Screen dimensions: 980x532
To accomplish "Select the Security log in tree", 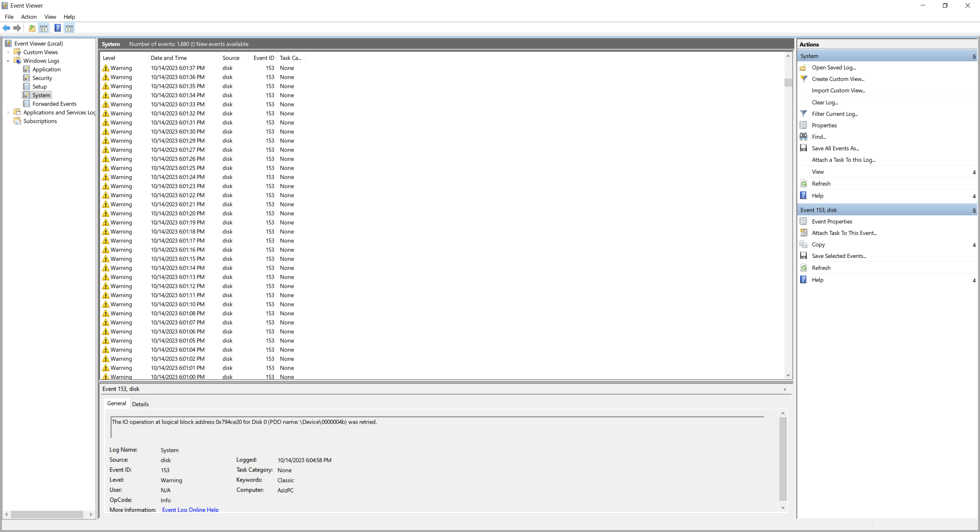I will (42, 78).
